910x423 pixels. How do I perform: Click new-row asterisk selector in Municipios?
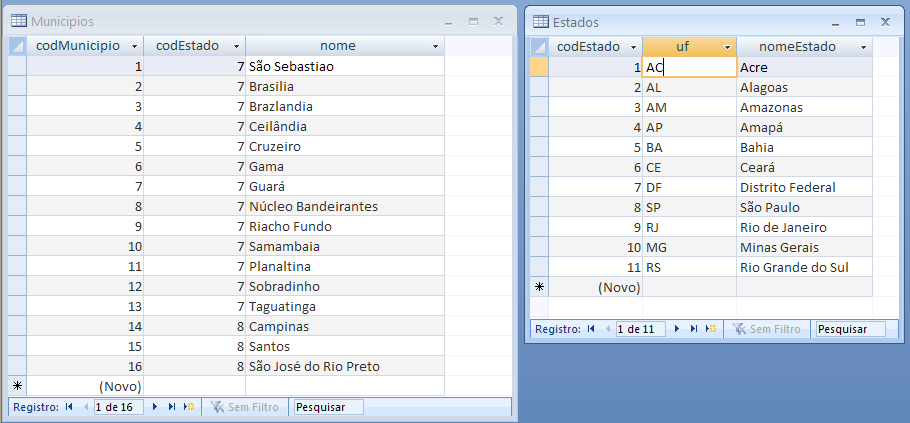click(x=17, y=385)
